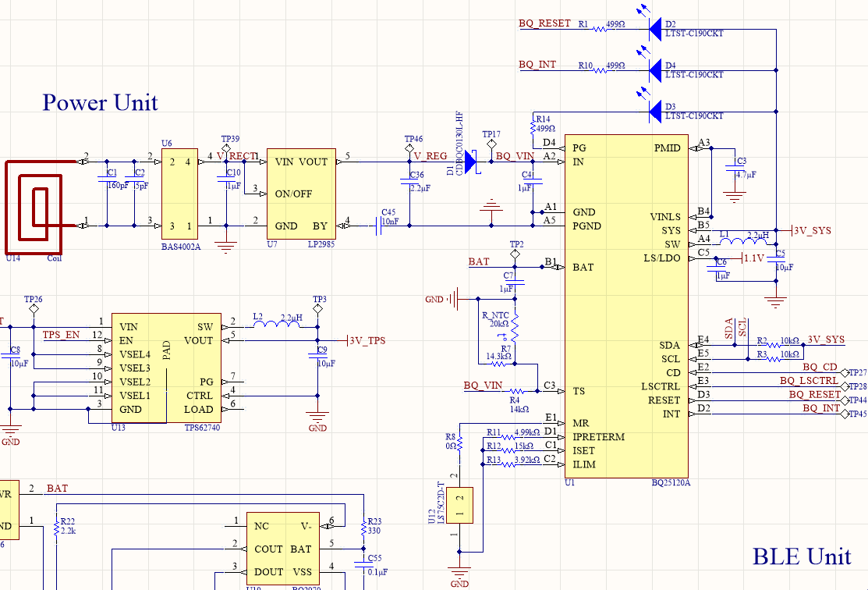This screenshot has width=868, height=590.
Task: Select resistor R10 499Ω
Action: point(600,69)
